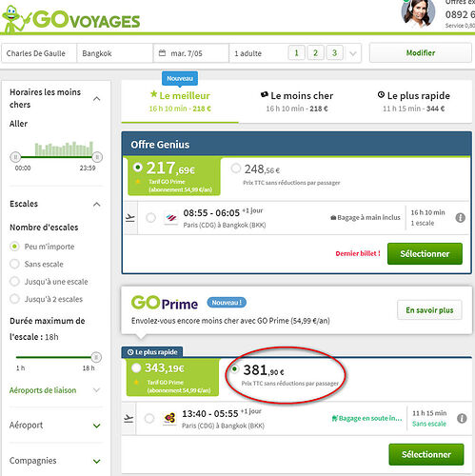Choose Jusqu'à 2 escales option
Screen dimensions: 475x476
coord(14,299)
